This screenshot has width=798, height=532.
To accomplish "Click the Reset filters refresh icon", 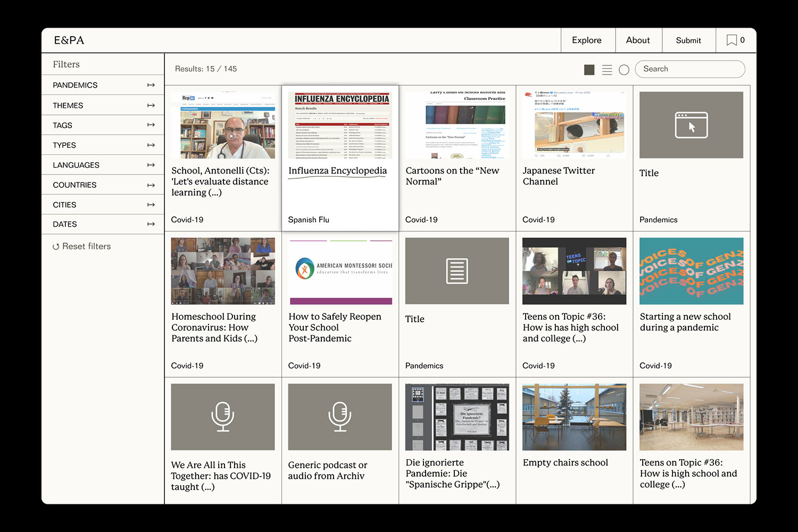I will tap(56, 247).
